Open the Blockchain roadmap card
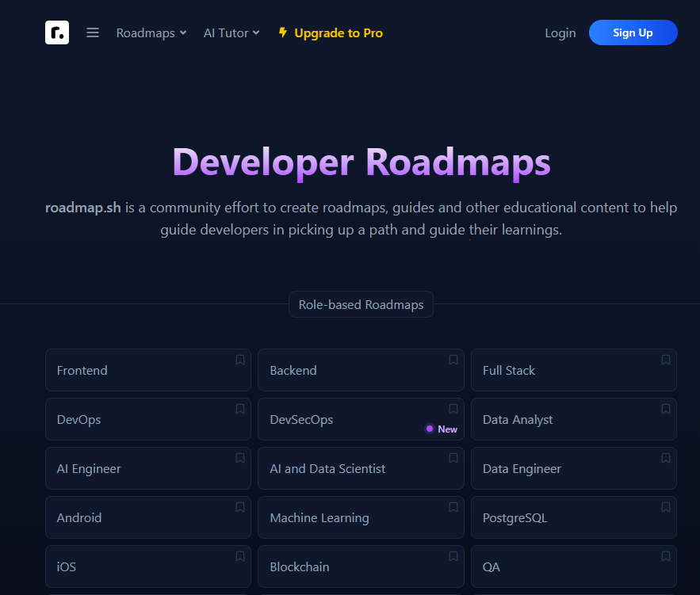 click(361, 566)
